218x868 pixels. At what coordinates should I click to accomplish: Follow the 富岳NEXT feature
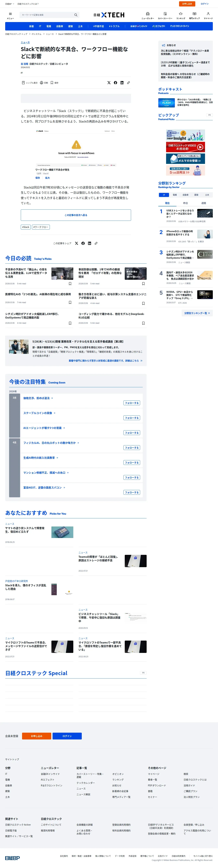(x=132, y=493)
